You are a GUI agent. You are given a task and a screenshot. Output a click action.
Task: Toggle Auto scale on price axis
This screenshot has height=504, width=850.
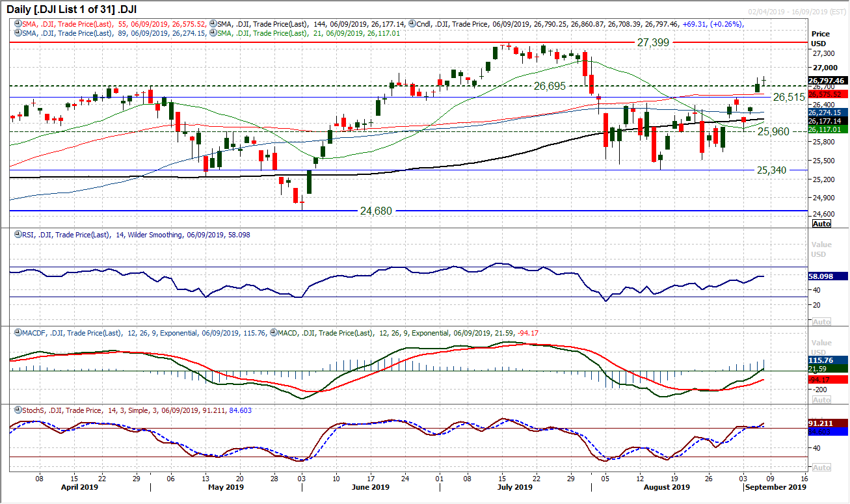pos(822,223)
